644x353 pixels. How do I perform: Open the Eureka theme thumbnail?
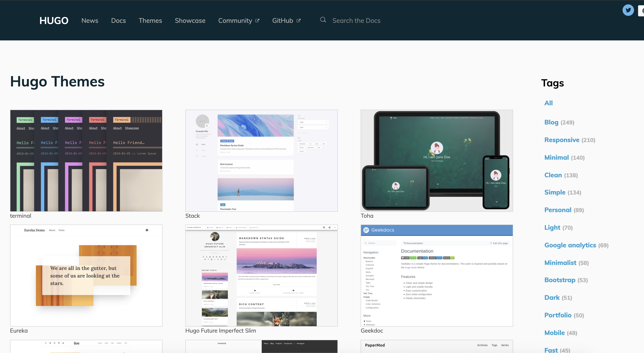pyautogui.click(x=86, y=276)
